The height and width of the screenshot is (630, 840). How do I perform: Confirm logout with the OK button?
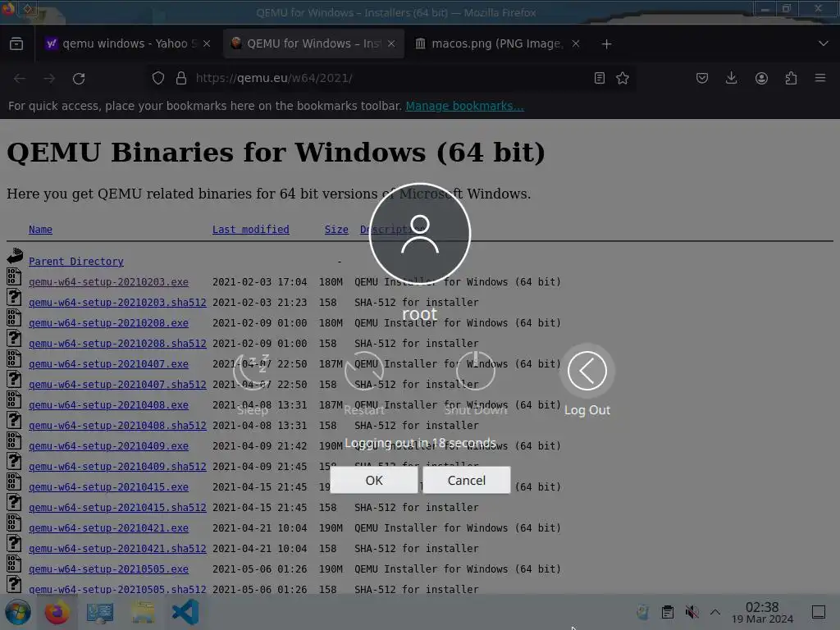tap(374, 480)
